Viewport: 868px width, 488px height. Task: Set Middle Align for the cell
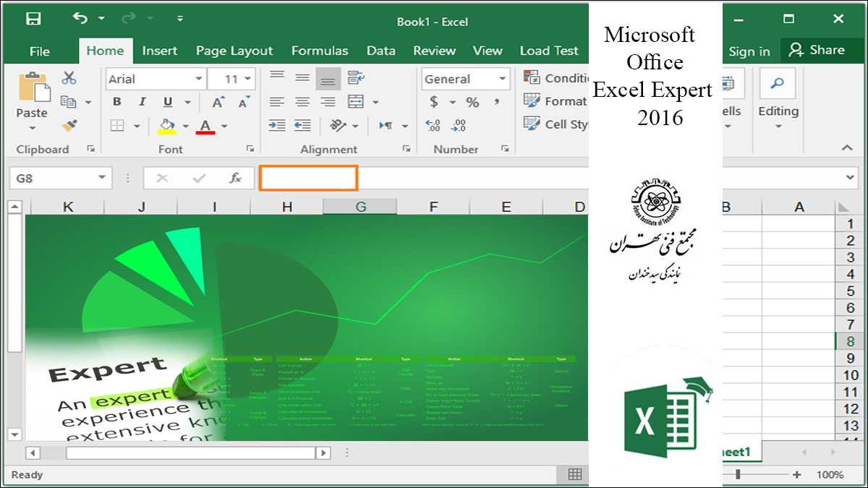pos(302,78)
